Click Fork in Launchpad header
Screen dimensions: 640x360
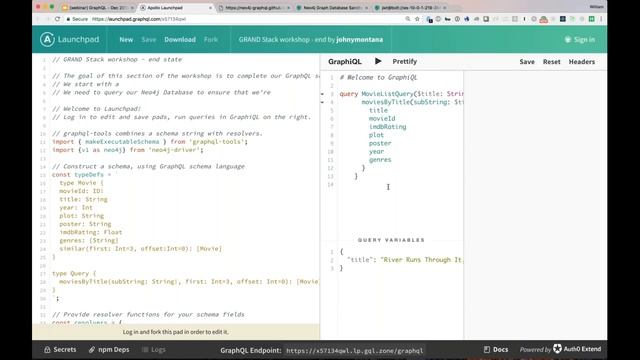coord(211,40)
